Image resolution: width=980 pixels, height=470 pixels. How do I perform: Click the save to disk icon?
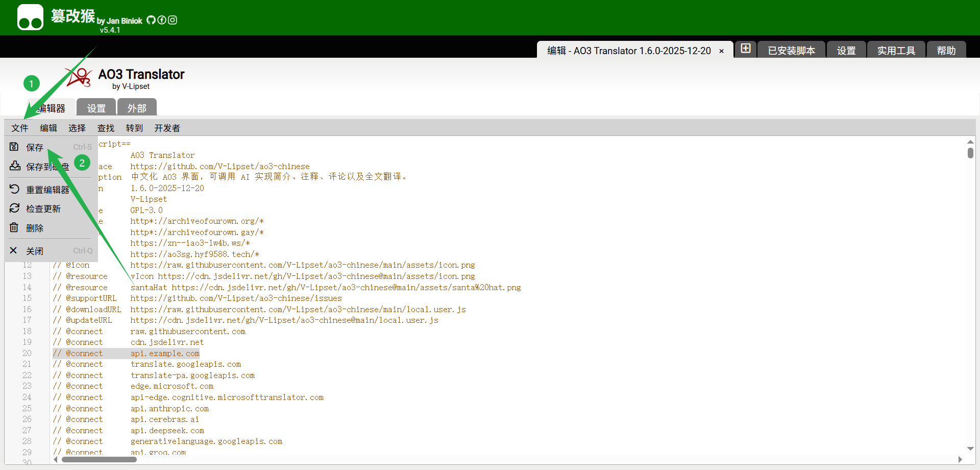point(15,166)
